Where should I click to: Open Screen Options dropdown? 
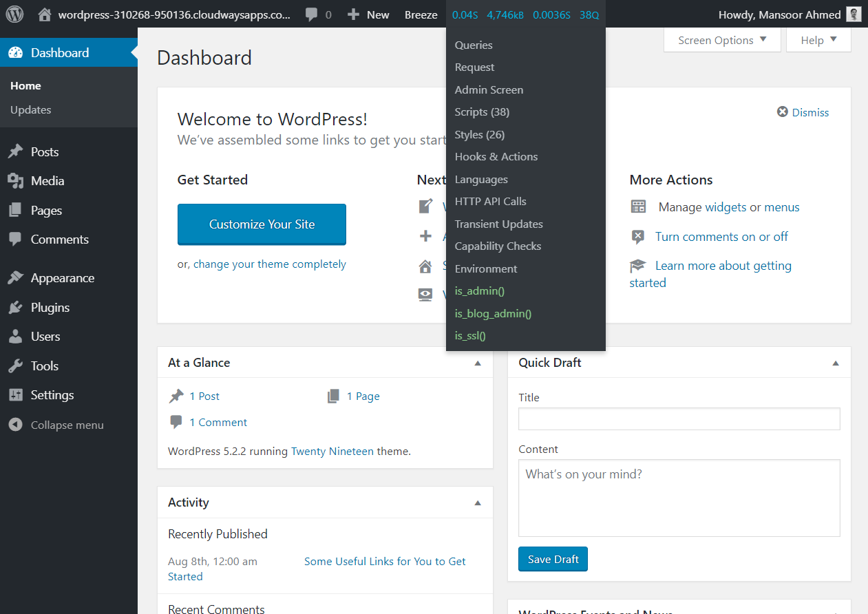point(722,40)
